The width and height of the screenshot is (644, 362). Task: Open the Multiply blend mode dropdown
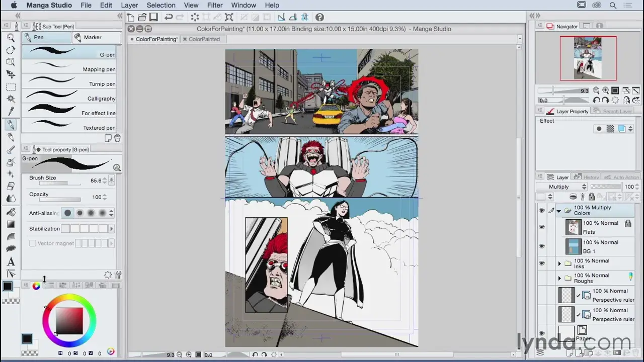click(561, 187)
